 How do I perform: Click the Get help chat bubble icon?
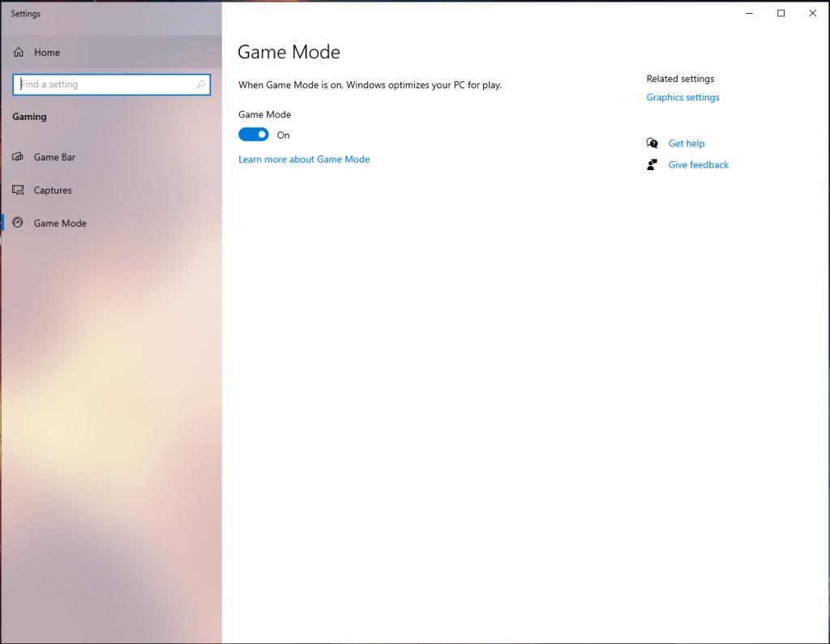tap(652, 143)
